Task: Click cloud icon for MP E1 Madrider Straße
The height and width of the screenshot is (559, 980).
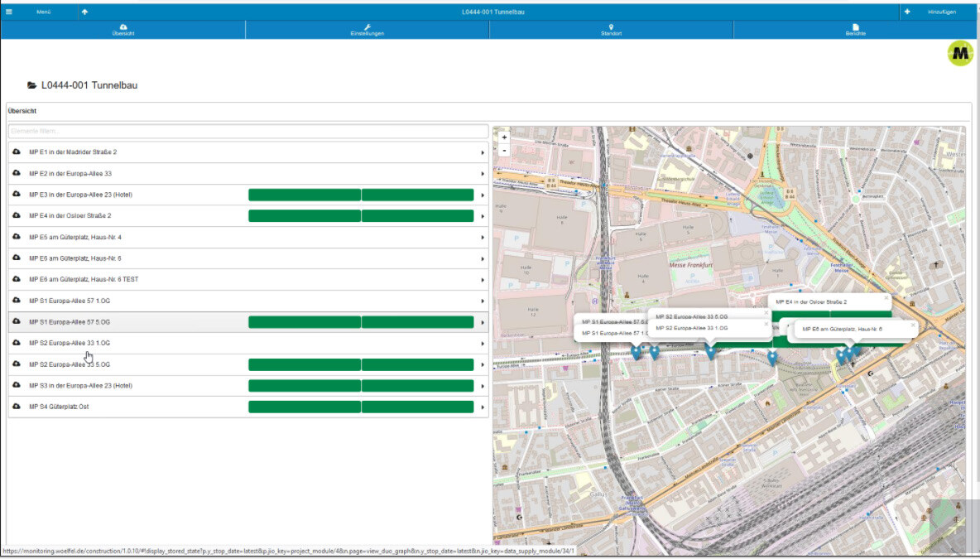Action: tap(17, 152)
